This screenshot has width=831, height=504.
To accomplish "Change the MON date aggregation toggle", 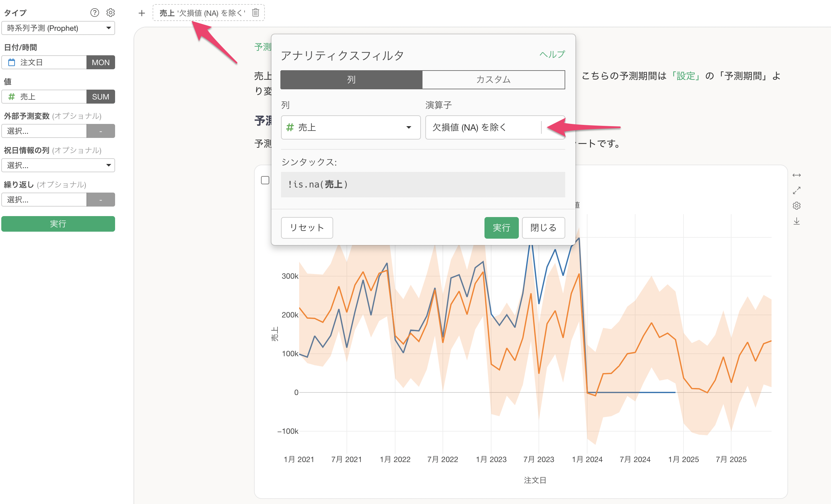I will (100, 62).
